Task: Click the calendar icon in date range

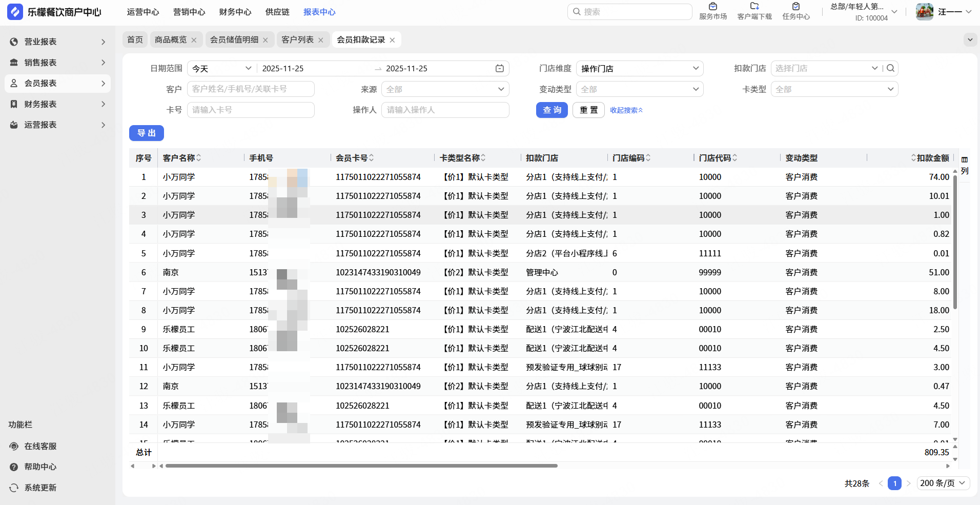Action: pyautogui.click(x=499, y=69)
